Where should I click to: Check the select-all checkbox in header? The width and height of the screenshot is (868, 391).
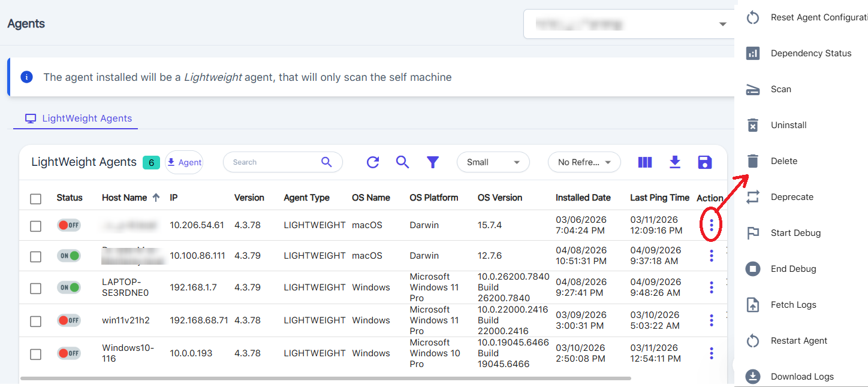click(x=36, y=199)
